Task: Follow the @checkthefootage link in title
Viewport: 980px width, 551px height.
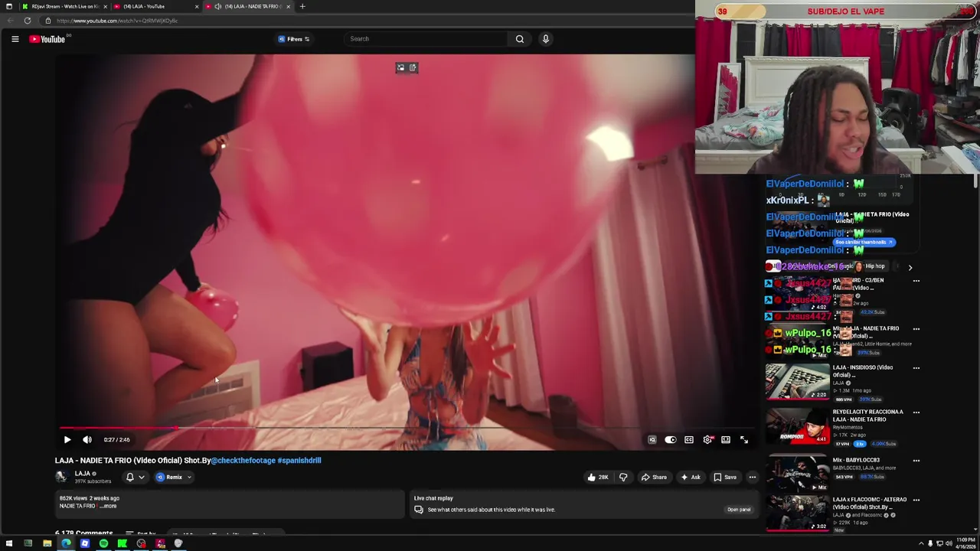Action: point(243,461)
